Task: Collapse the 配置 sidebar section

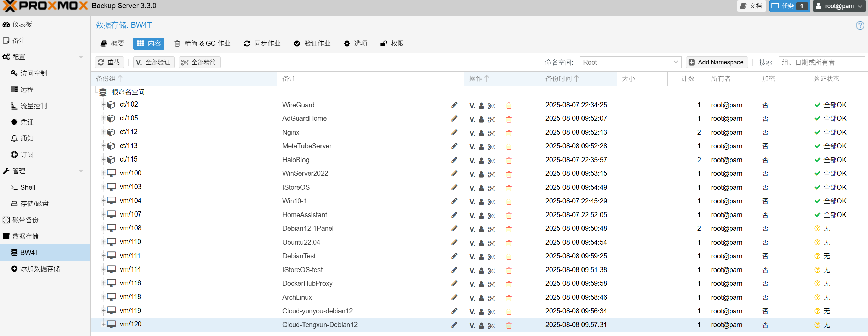Action: tap(81, 57)
